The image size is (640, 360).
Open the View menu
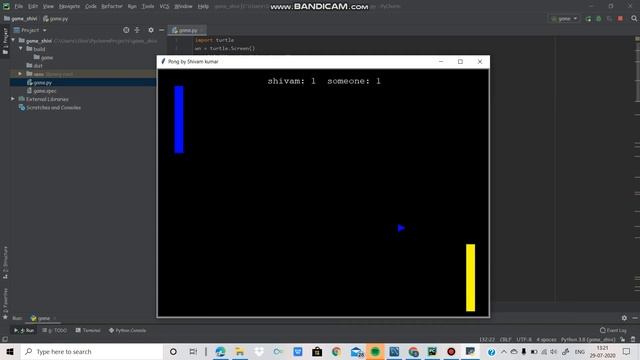point(48,6)
